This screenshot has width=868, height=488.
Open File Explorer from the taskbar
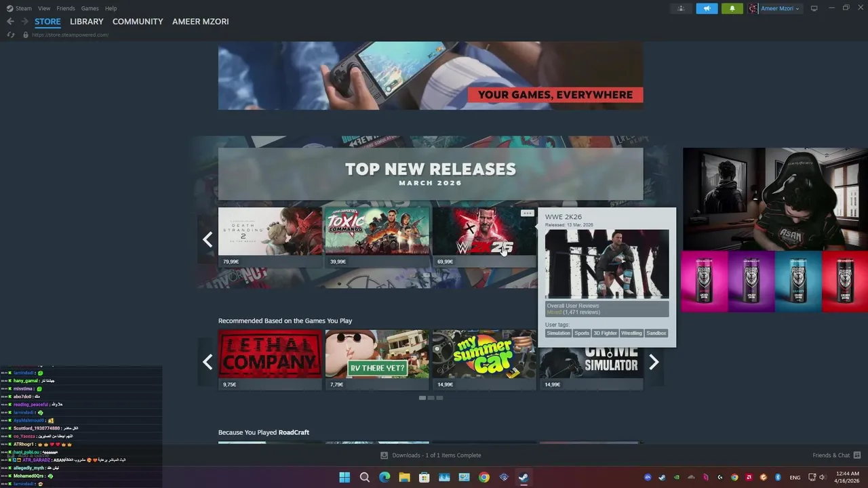tap(404, 477)
